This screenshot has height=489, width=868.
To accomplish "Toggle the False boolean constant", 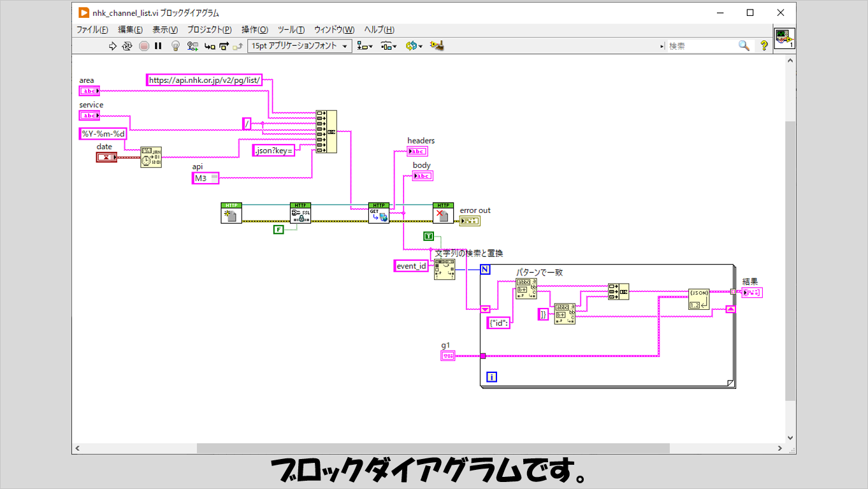I will (278, 229).
